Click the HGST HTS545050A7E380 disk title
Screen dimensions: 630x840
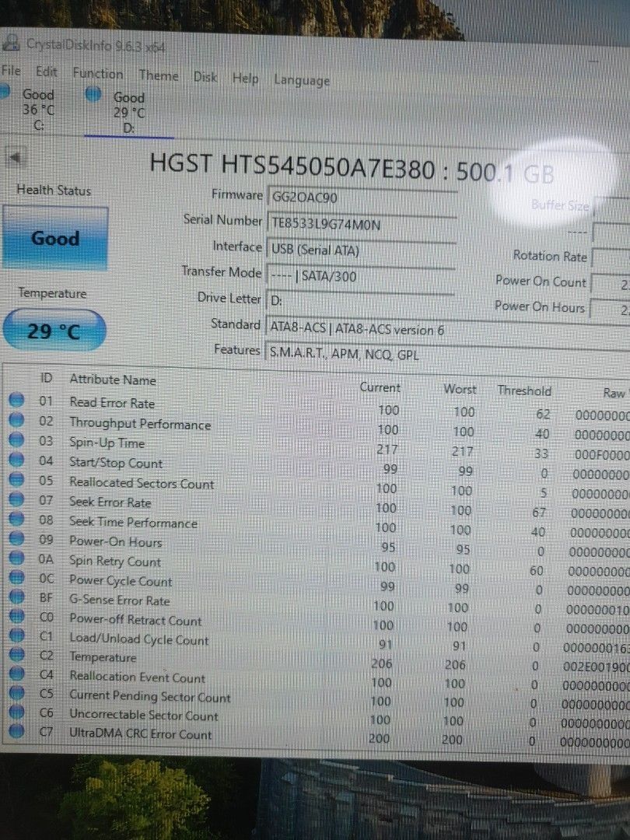click(352, 167)
